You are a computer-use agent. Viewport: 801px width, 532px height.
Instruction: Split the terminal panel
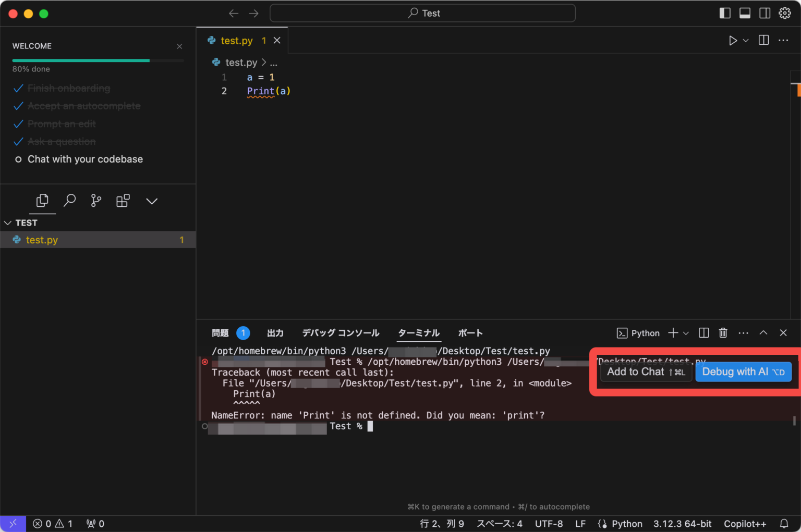[703, 332]
